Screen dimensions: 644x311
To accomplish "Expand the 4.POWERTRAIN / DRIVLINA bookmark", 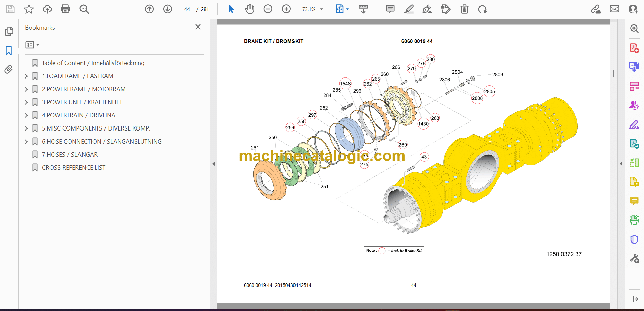I will tap(26, 115).
